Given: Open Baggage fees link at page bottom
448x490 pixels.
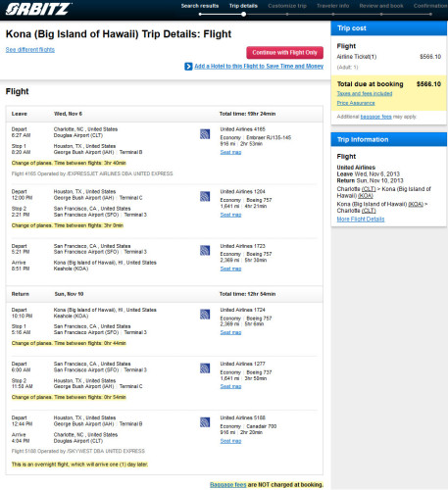Looking at the screenshot, I should pyautogui.click(x=227, y=485).
